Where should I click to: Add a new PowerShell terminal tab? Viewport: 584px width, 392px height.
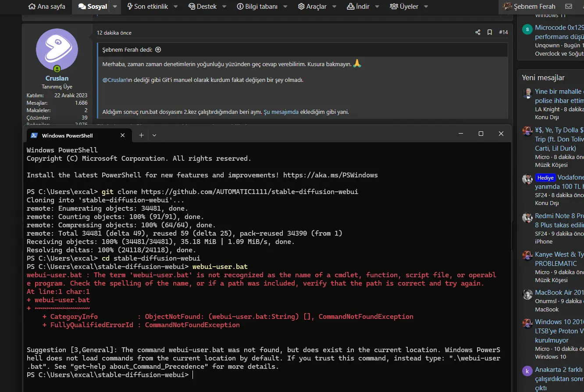coord(141,136)
